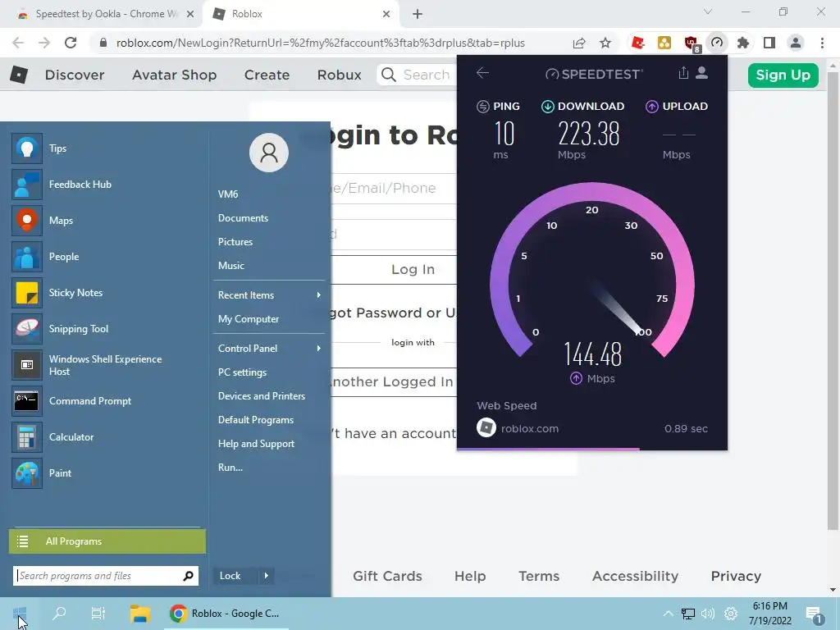
Task: Open the Roblox Discover menu item
Action: (x=75, y=75)
